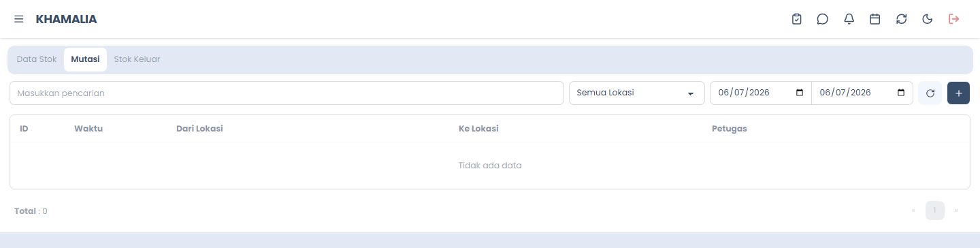Switch to the Data Stok tab
Screen dimensions: 980x248
coord(37,59)
